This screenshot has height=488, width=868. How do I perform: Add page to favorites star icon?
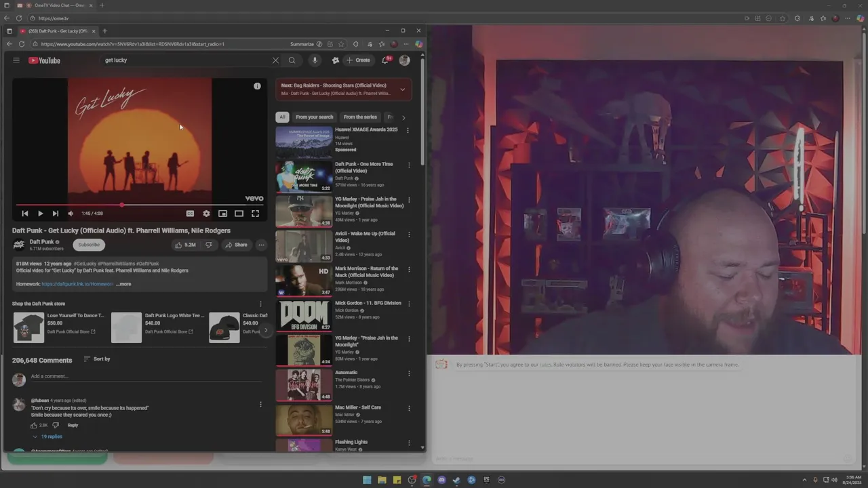pyautogui.click(x=341, y=44)
